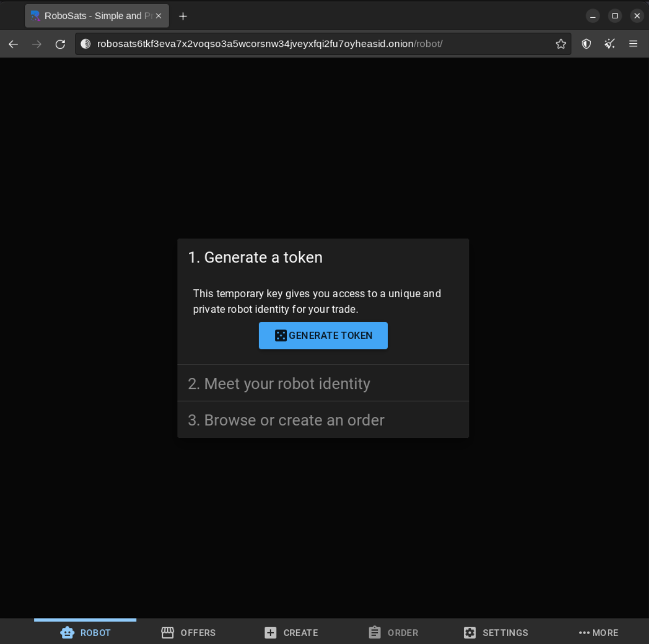Screen dimensions: 649x644
Task: Focus the URL address bar
Action: 312,44
